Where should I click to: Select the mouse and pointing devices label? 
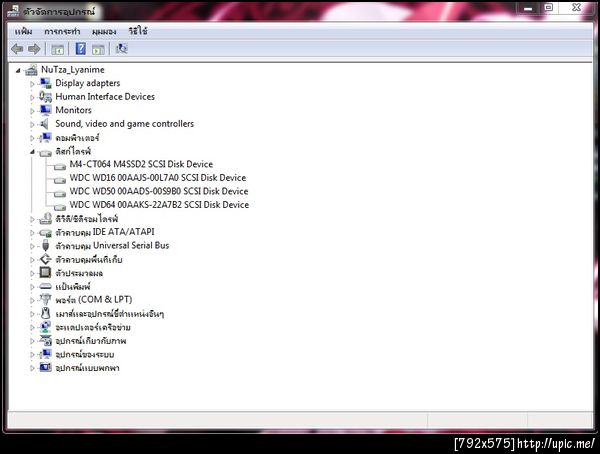coord(110,314)
